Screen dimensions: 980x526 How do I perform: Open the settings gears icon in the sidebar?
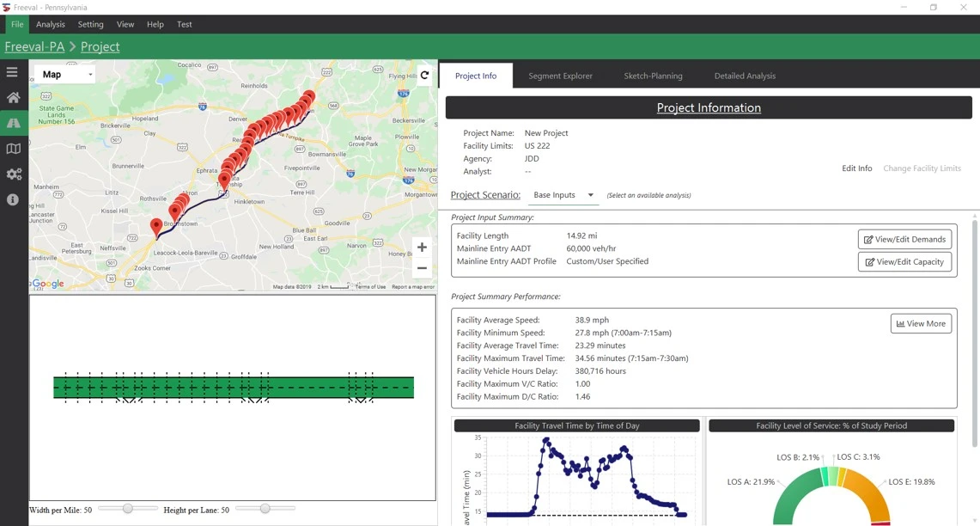(x=13, y=174)
